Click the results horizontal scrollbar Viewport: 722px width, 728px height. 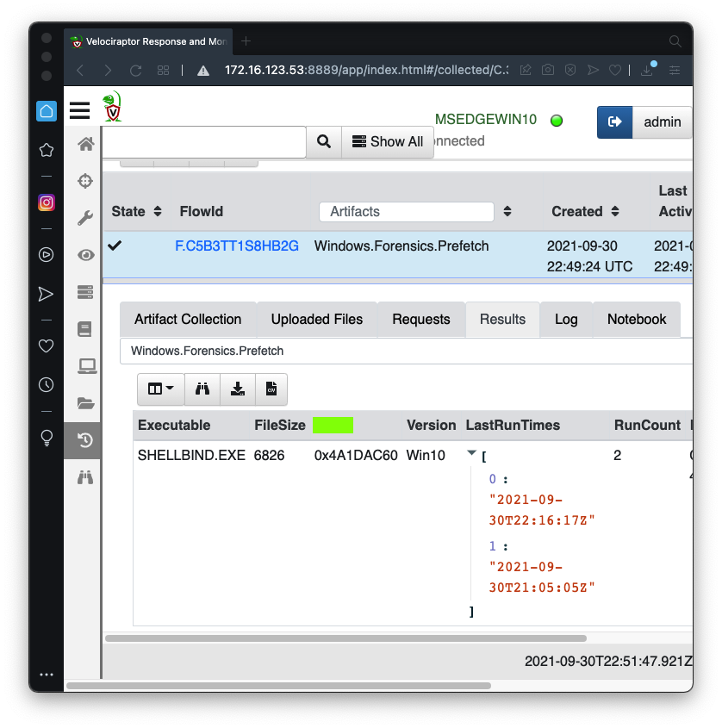(x=345, y=638)
